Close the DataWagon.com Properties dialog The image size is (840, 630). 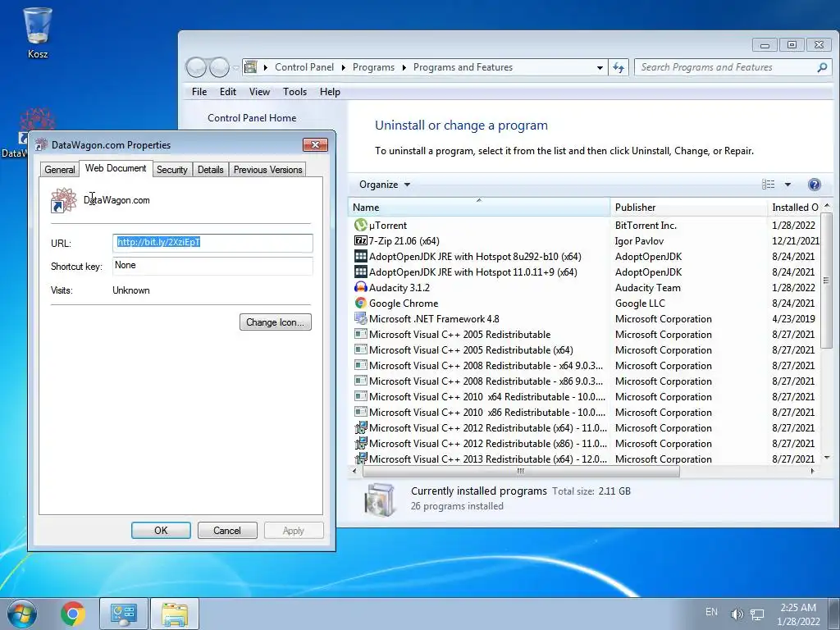pos(315,145)
